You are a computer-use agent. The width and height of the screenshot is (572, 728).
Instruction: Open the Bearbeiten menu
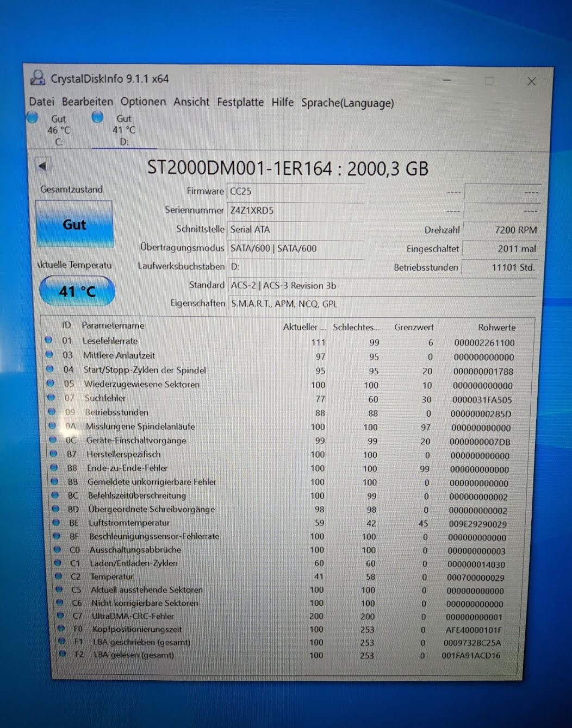[x=87, y=102]
